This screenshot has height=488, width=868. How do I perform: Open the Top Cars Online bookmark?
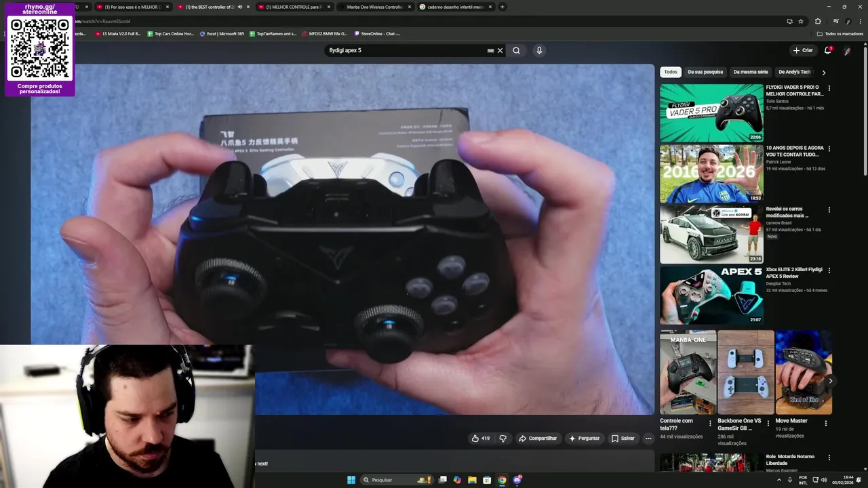click(170, 33)
